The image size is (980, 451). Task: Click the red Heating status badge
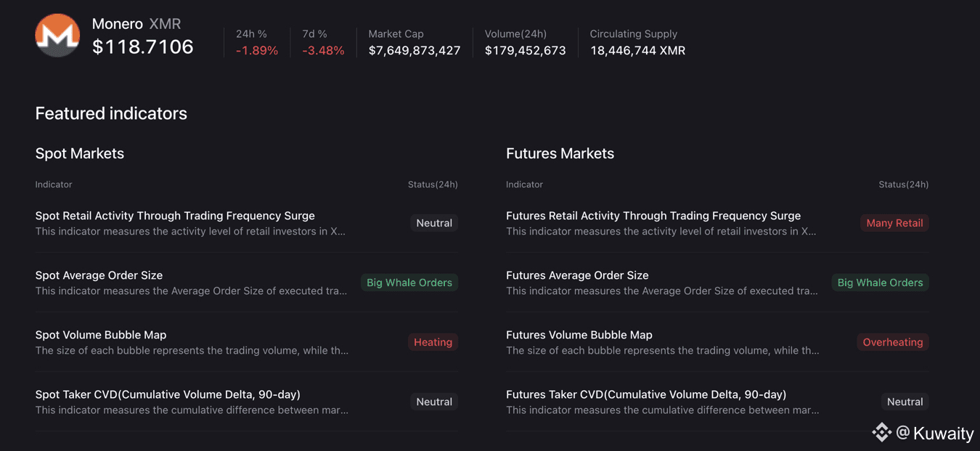(x=433, y=342)
